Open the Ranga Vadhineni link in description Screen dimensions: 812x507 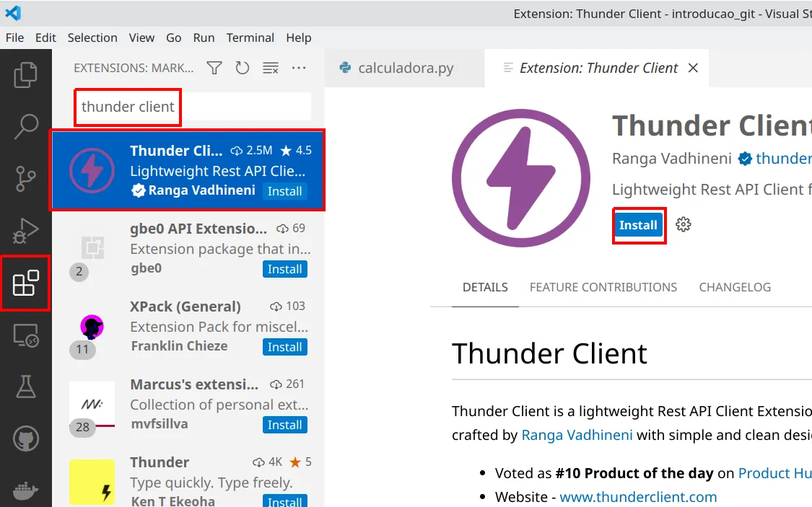(x=577, y=435)
